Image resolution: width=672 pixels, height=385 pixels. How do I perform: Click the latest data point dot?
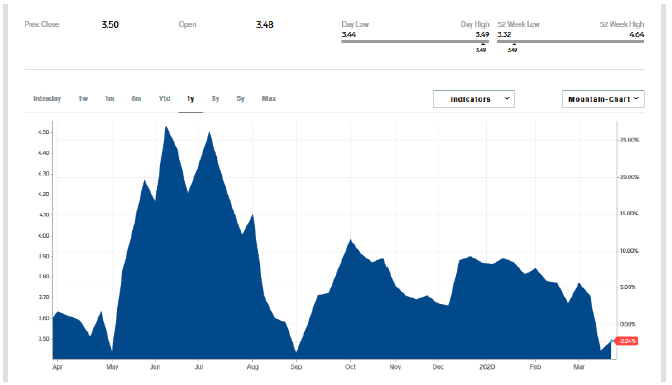(x=612, y=341)
